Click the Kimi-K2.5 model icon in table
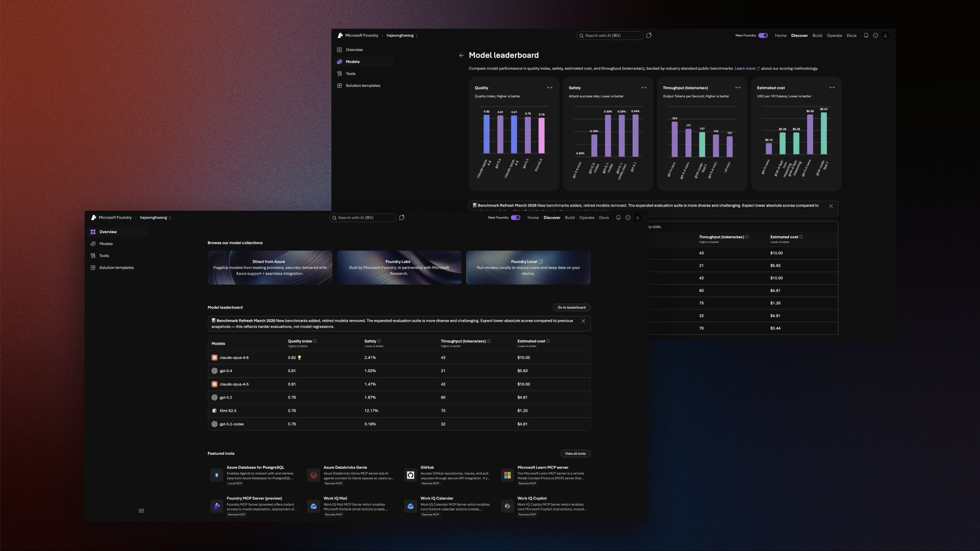The height and width of the screenshot is (551, 980). 215,411
